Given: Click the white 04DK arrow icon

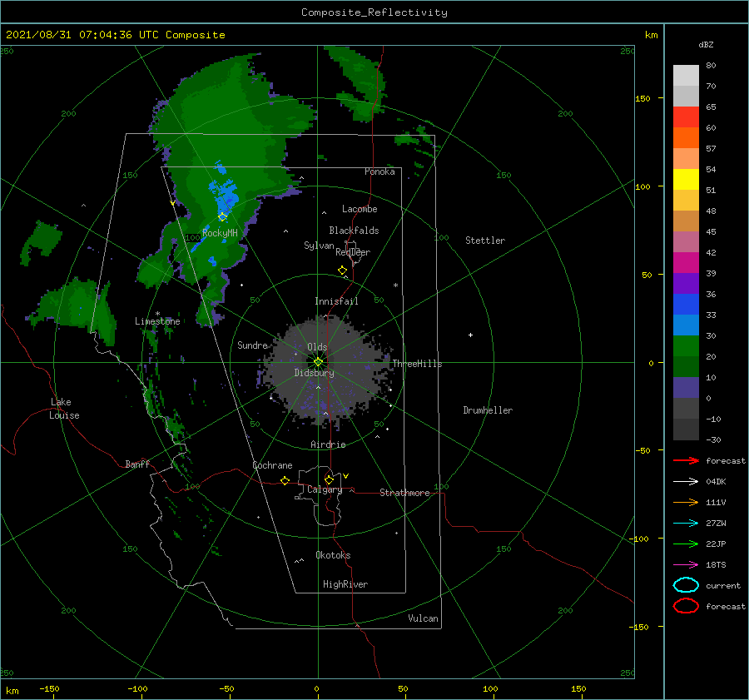Looking at the screenshot, I should (x=686, y=481).
